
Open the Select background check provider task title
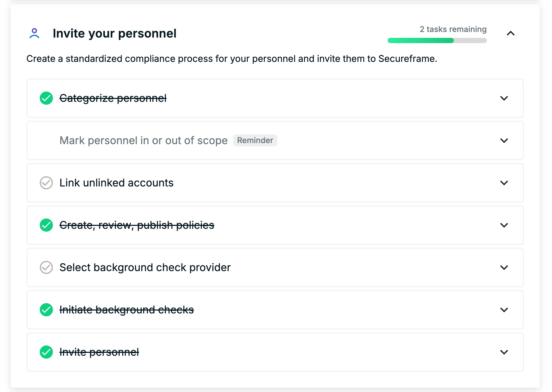[145, 267]
